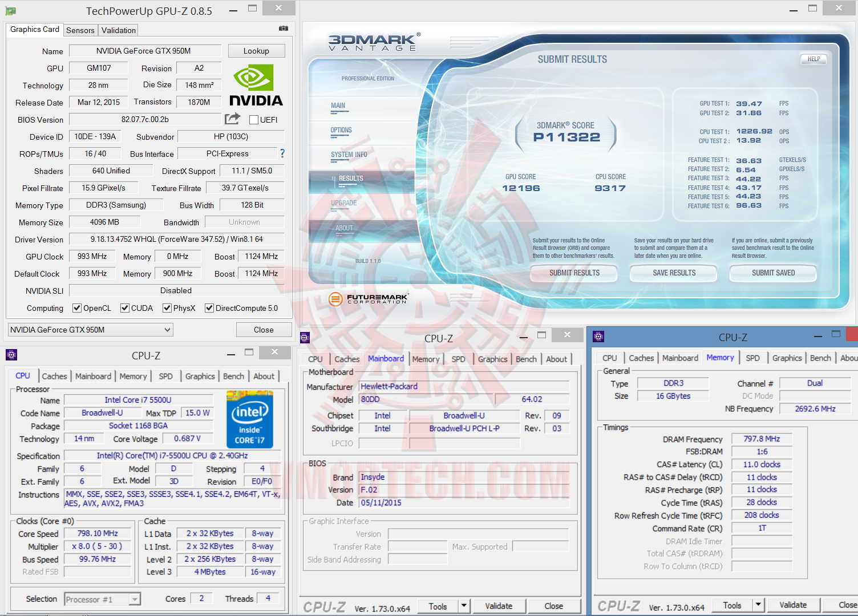Toggle the PhysX checkbox
The height and width of the screenshot is (616, 858).
(x=167, y=308)
